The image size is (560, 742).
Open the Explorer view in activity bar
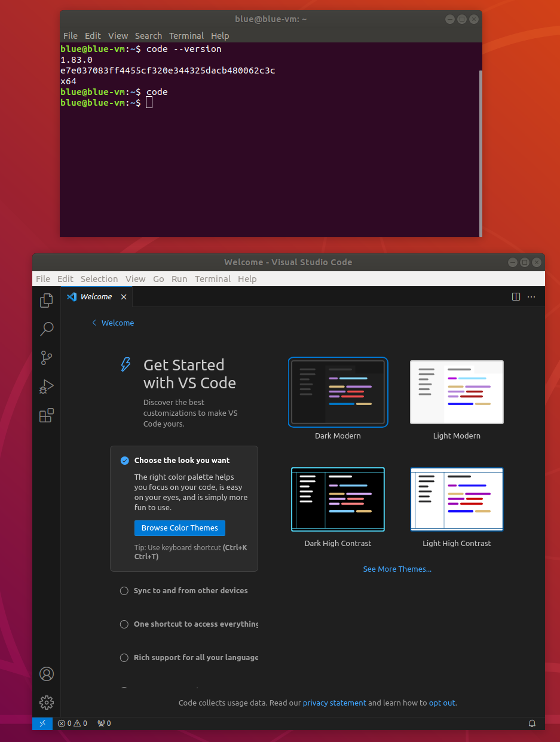click(46, 301)
